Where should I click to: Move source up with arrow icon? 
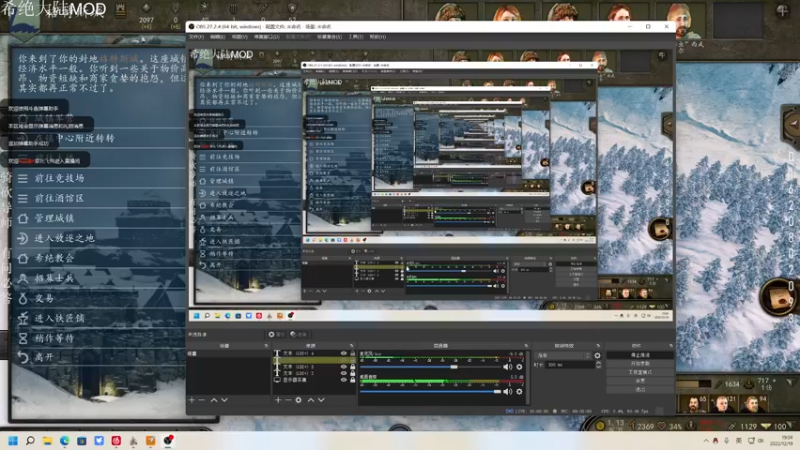tap(311, 400)
